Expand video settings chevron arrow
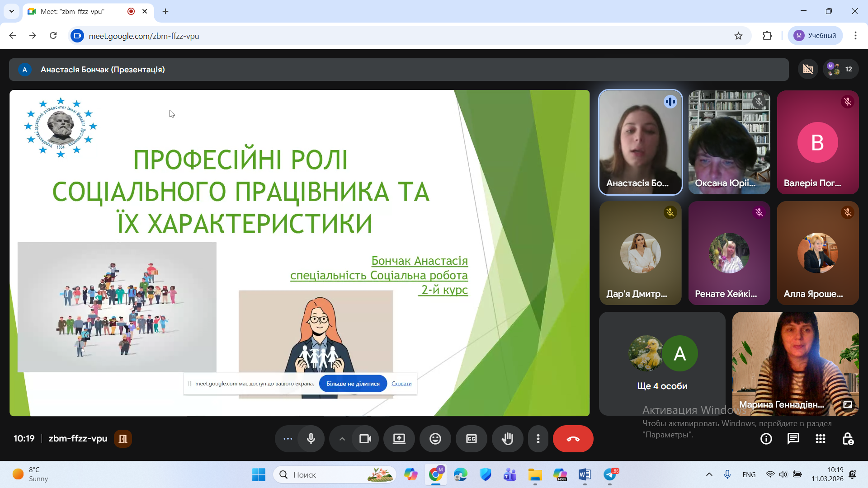This screenshot has height=488, width=868. click(x=342, y=439)
